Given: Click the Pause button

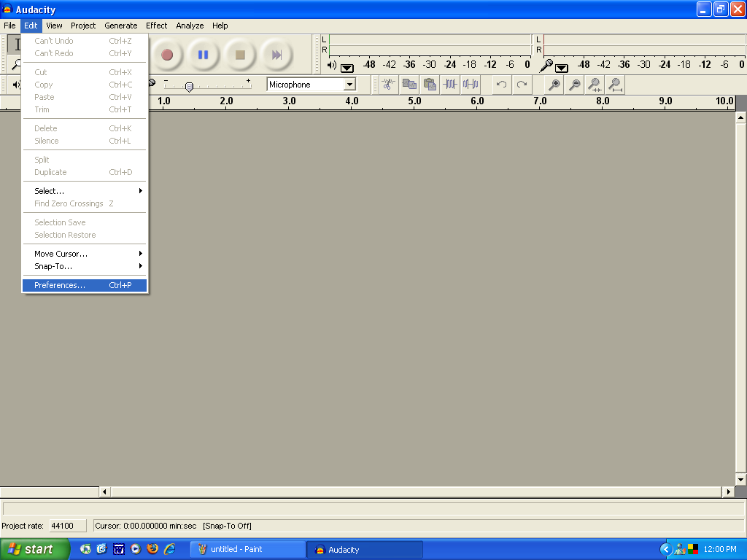Looking at the screenshot, I should click(203, 55).
